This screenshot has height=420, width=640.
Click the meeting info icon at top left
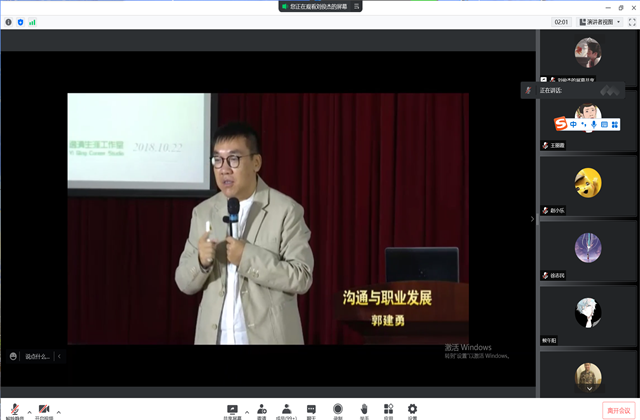8,21
